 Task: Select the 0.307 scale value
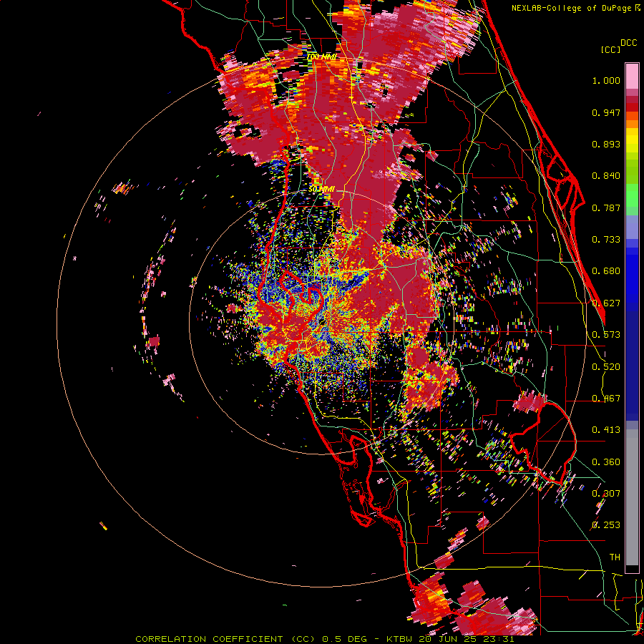point(606,494)
